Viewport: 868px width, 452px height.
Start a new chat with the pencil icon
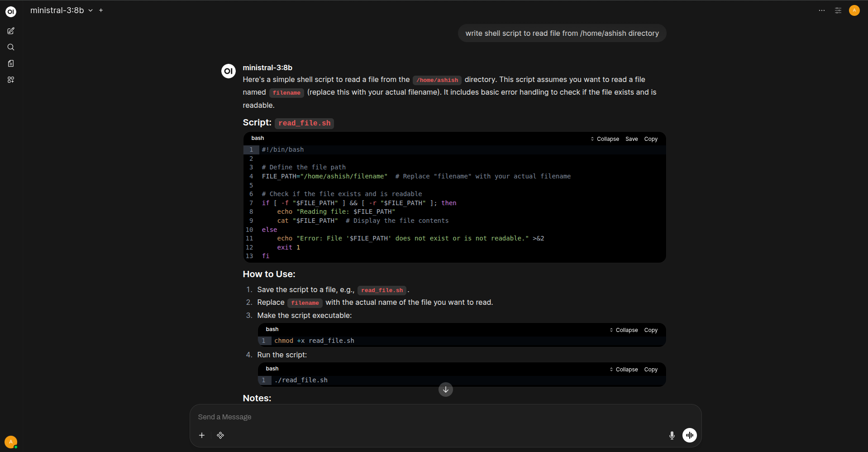click(11, 31)
